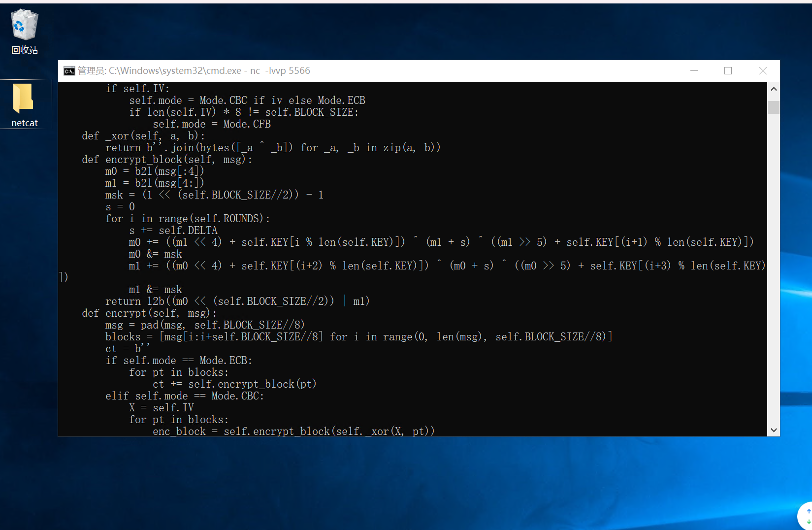Click the line starting 'msk = (1 <<'
This screenshot has height=530, width=812.
[215, 195]
